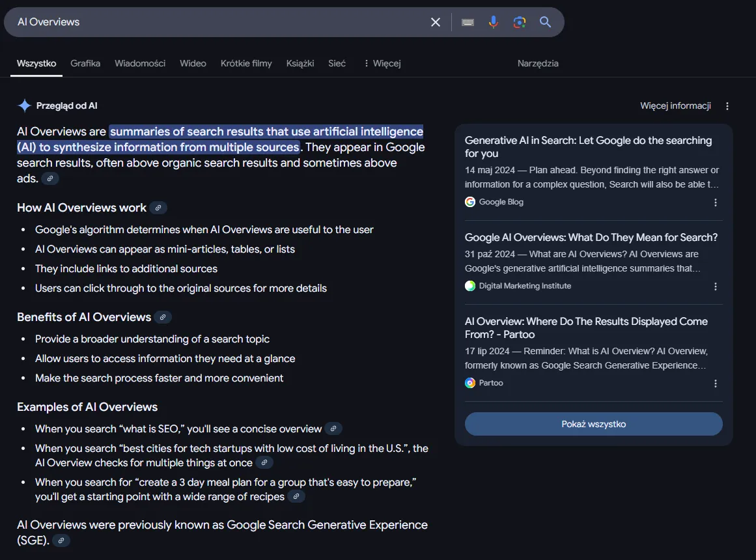Switch to the Grafika tab
The width and height of the screenshot is (756, 560).
85,64
